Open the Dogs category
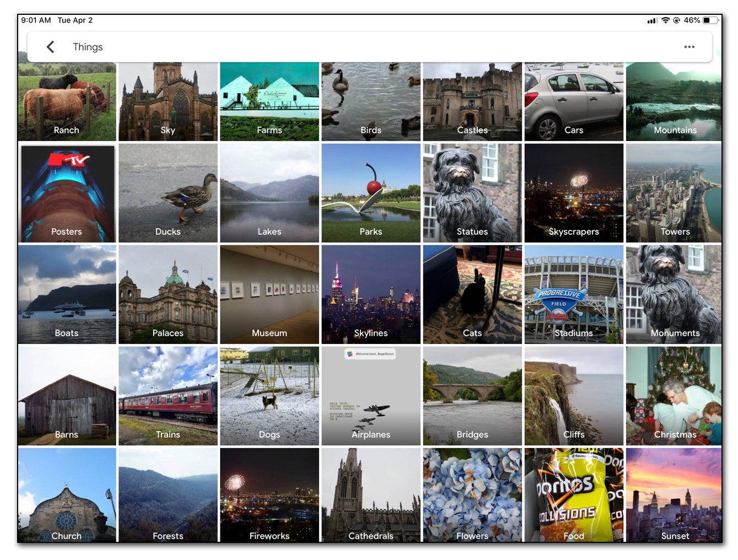Screen dimensions: 738x560 270,396
